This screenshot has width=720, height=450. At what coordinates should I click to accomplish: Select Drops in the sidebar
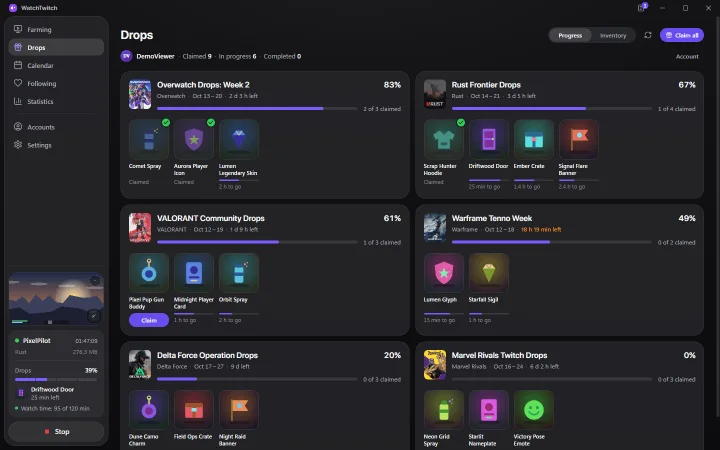pyautogui.click(x=56, y=47)
